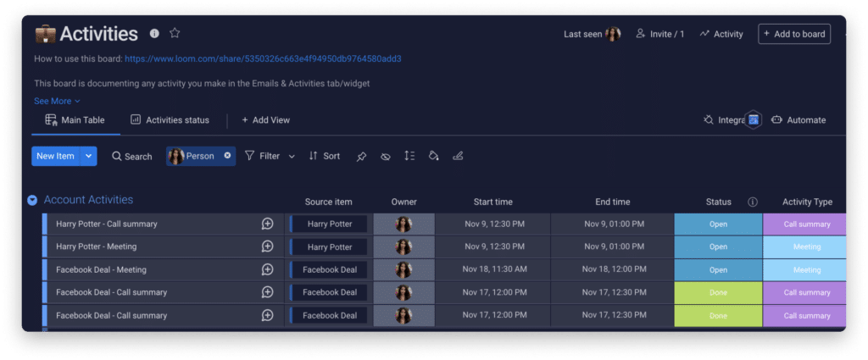The image size is (868, 360).
Task: Open conditional coloring paint bucket icon
Action: pos(433,156)
